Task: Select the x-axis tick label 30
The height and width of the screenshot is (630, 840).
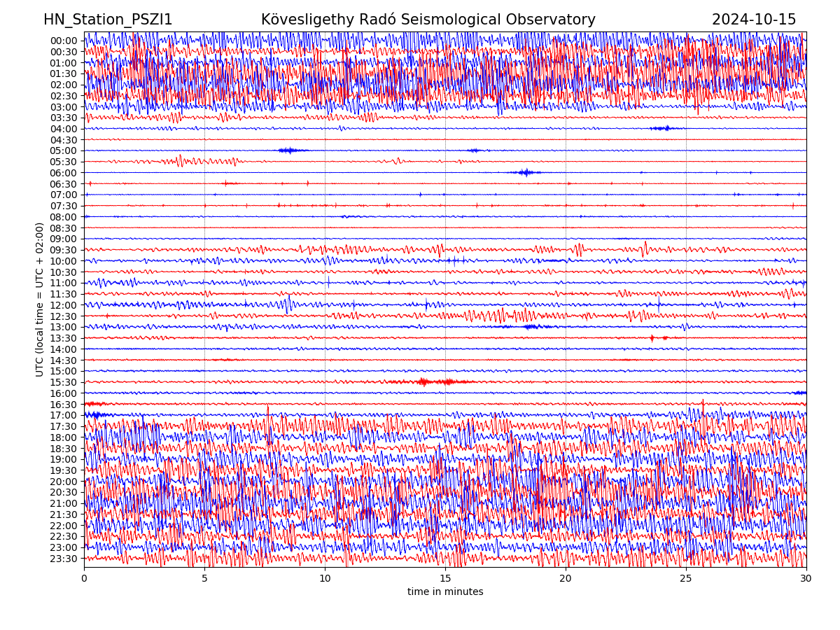Action: click(806, 578)
